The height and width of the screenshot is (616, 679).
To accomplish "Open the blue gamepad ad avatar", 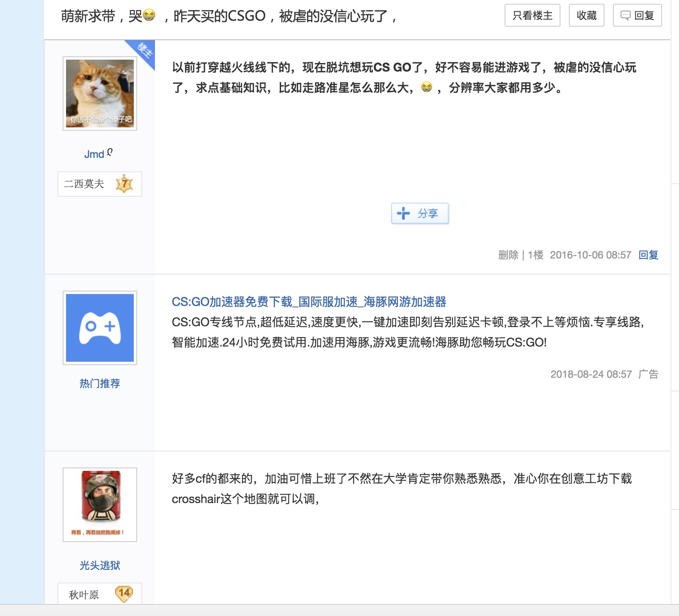I will (x=100, y=328).
